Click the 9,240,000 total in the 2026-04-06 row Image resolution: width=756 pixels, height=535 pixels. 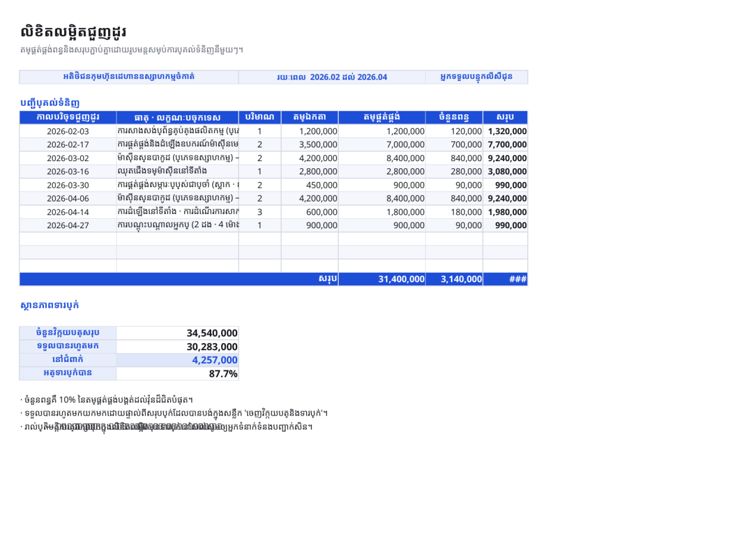pyautogui.click(x=505, y=199)
